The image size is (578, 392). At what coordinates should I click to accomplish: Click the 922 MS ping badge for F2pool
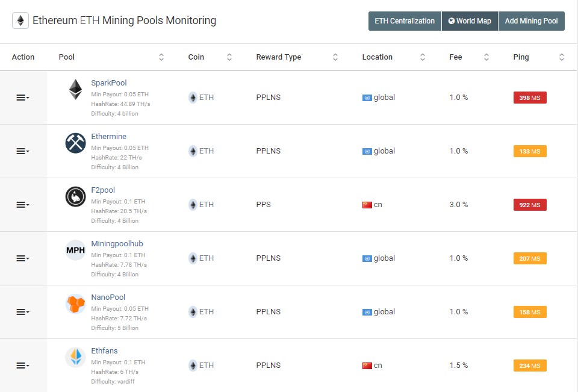pyautogui.click(x=529, y=204)
